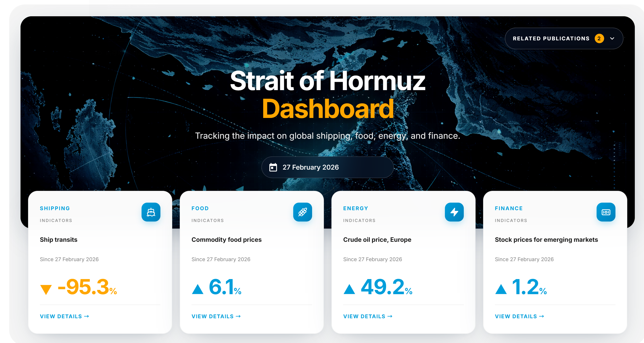Click the Finance banknote icon
The width and height of the screenshot is (644, 343).
(x=606, y=212)
